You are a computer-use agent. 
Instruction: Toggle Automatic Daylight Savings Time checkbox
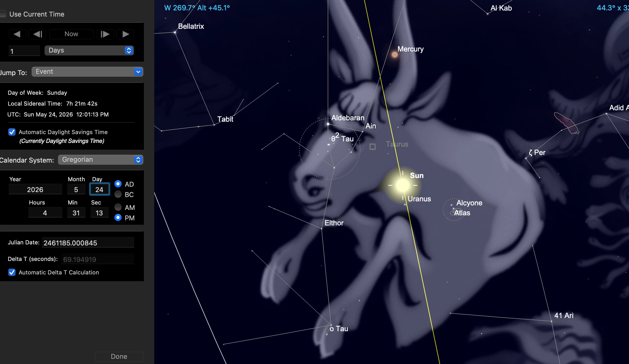[12, 132]
